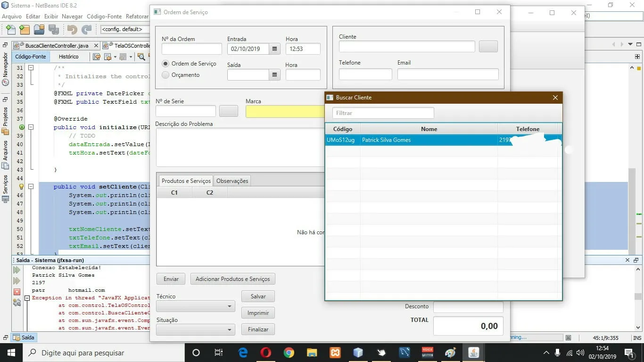
Task: Click the Filtrar search field
Action: pyautogui.click(x=383, y=113)
